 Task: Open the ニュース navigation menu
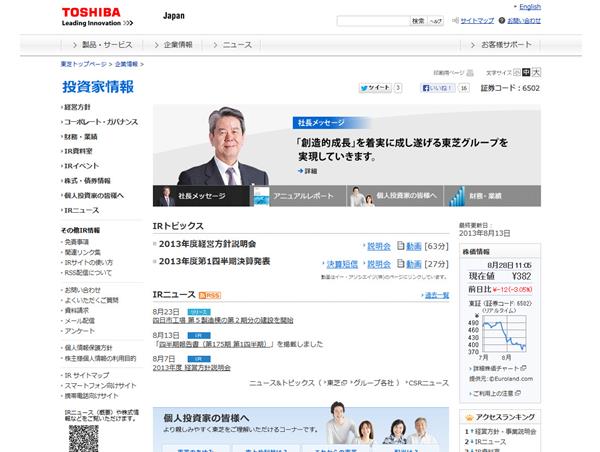coord(232,45)
